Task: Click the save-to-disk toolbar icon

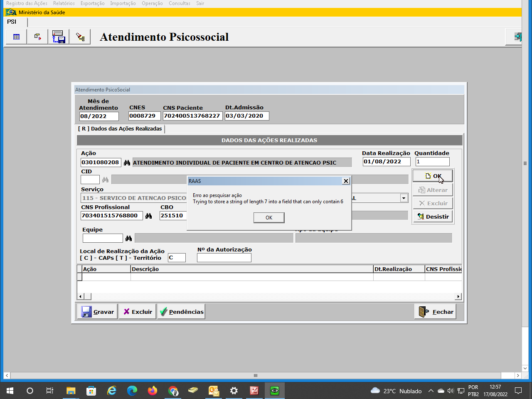Action: 59,37
